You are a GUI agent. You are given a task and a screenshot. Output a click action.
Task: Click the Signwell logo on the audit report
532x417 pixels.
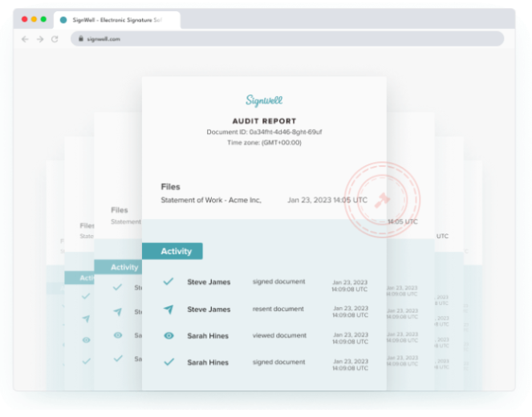pos(263,100)
